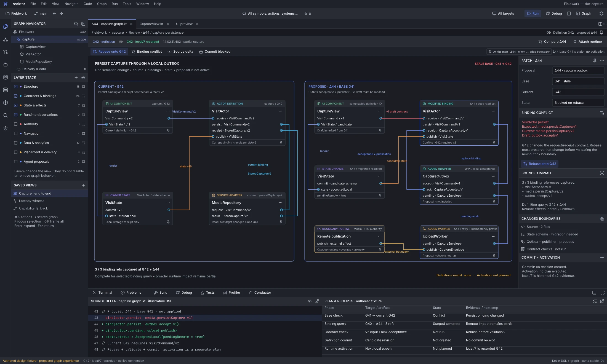Click Rebase onto G42 in Binding Conflict
The width and height of the screenshot is (607, 364).
540,164
